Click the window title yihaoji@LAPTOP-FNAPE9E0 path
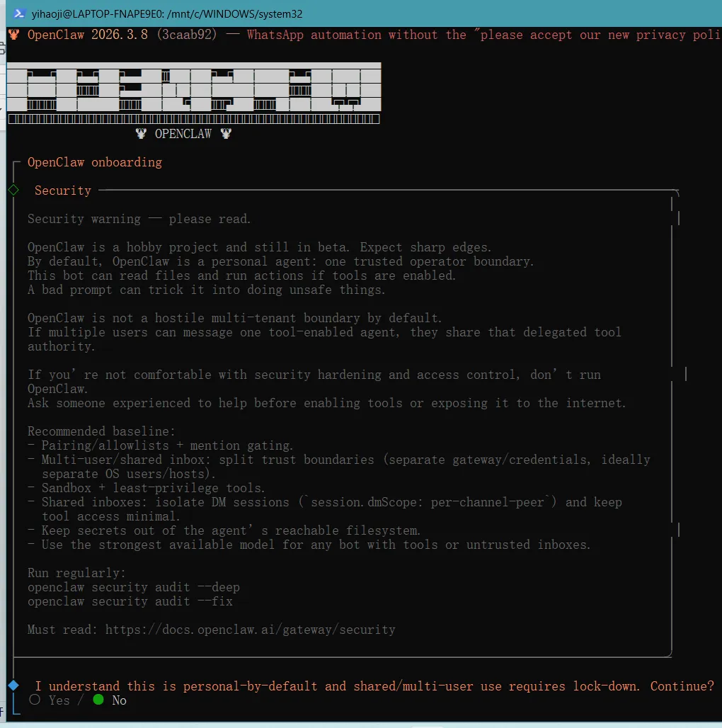The image size is (722, 728). point(167,14)
